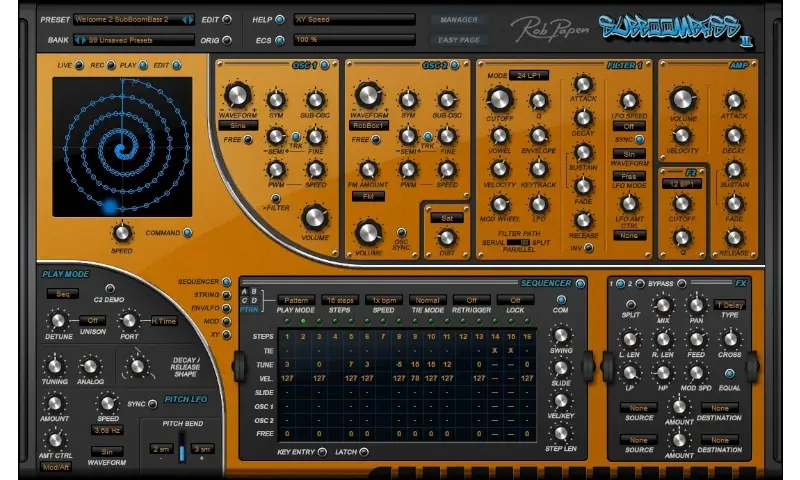800x480 pixels.
Task: Click the Easy Page button
Action: [458, 40]
